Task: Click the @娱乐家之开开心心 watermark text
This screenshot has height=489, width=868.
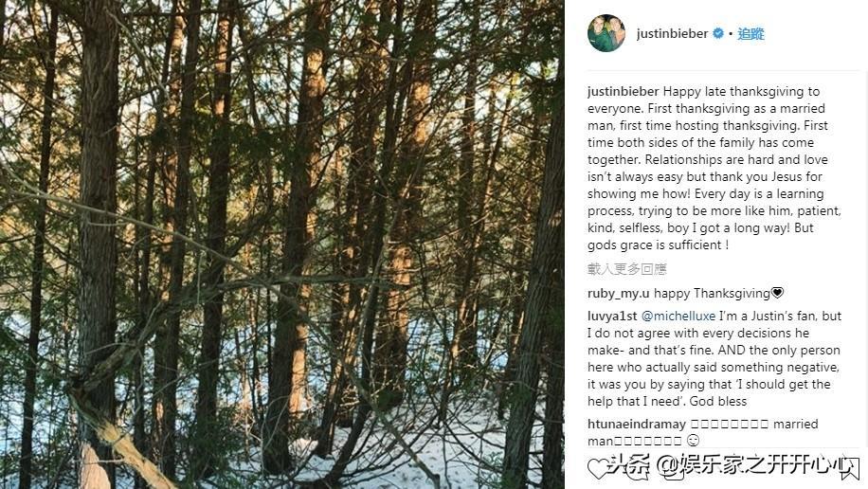Action: click(749, 466)
